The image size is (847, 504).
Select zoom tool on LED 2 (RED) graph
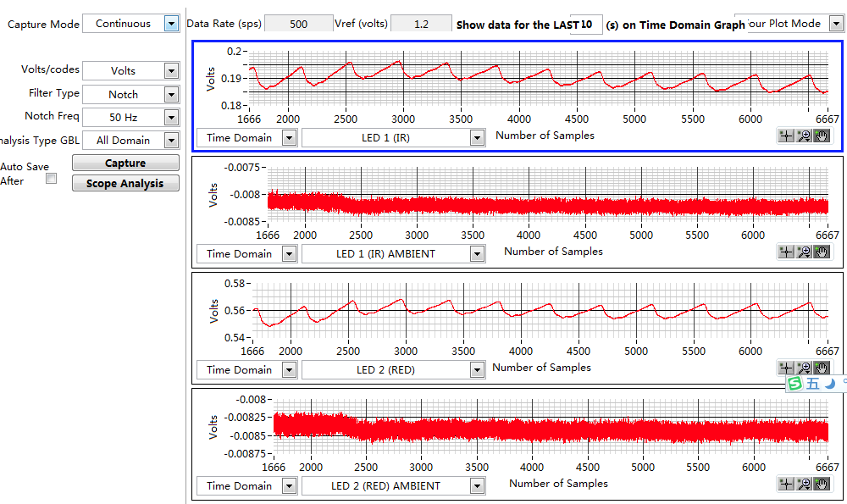(x=805, y=368)
